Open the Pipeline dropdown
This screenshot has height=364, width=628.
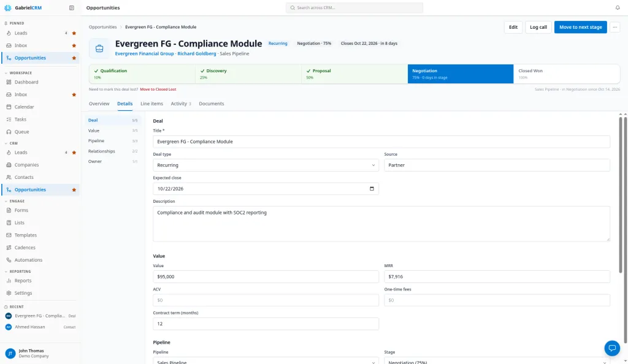click(x=266, y=361)
